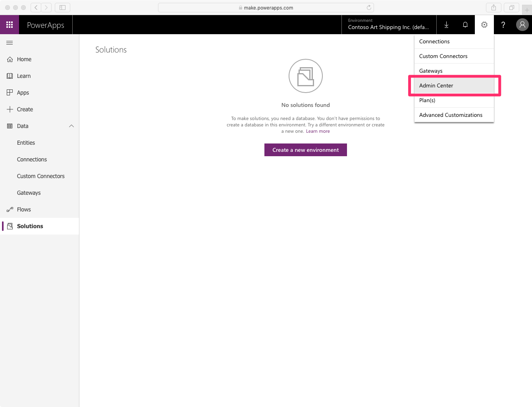Click the Learn book icon
This screenshot has width=532, height=407.
pos(10,76)
